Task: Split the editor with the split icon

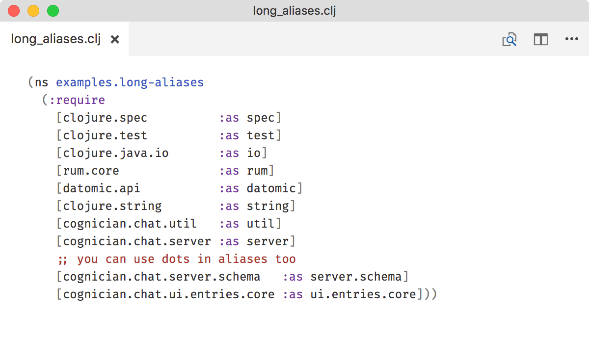Action: point(540,39)
